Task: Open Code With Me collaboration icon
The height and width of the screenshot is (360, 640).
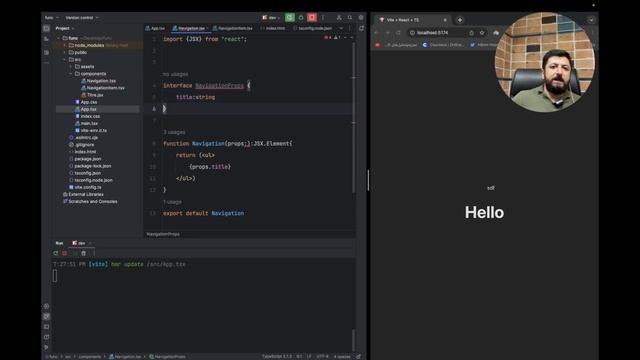Action: [339, 17]
